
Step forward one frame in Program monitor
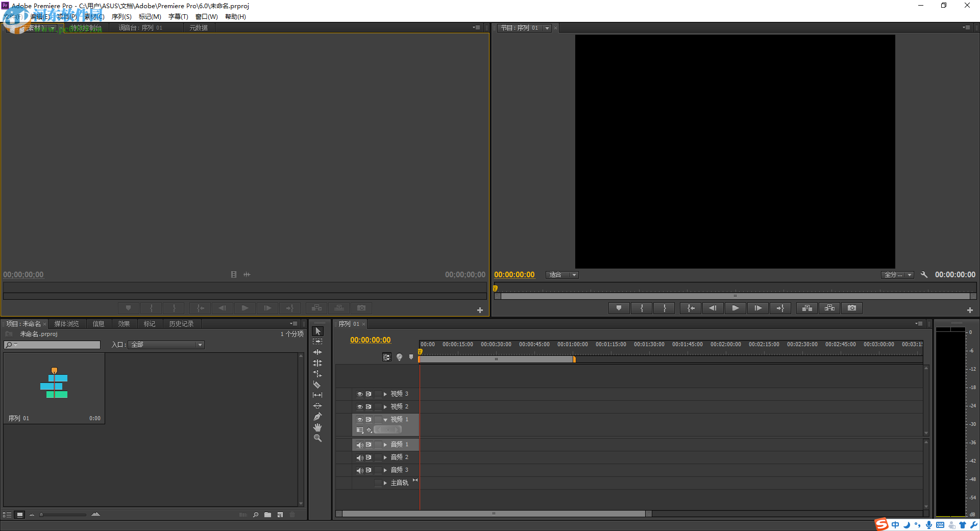758,308
